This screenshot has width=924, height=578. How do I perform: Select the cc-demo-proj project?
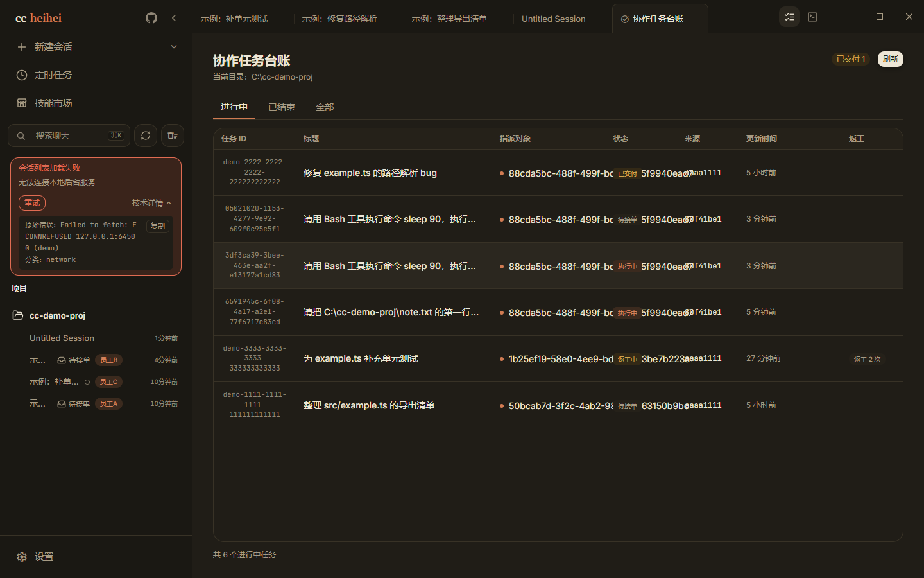click(96, 315)
